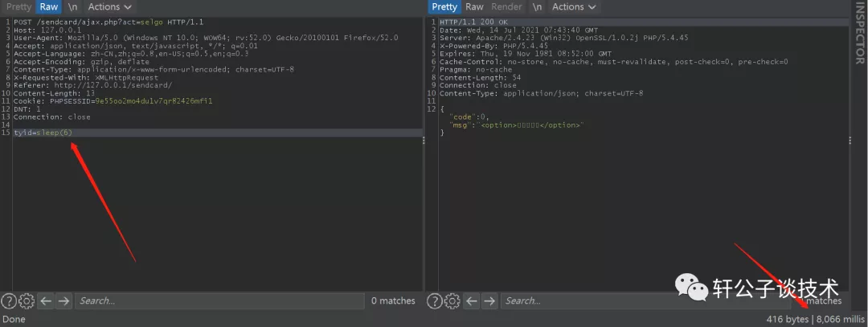The image size is (868, 327).
Task: Go to next match in request search
Action: (64, 301)
